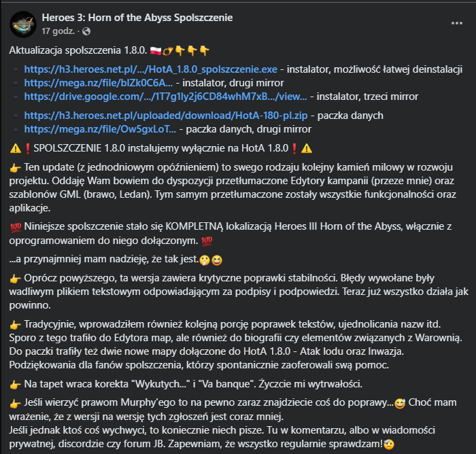Open 'Heroes 3: Horn of the Abyss Spolszczenie' page

137,17
